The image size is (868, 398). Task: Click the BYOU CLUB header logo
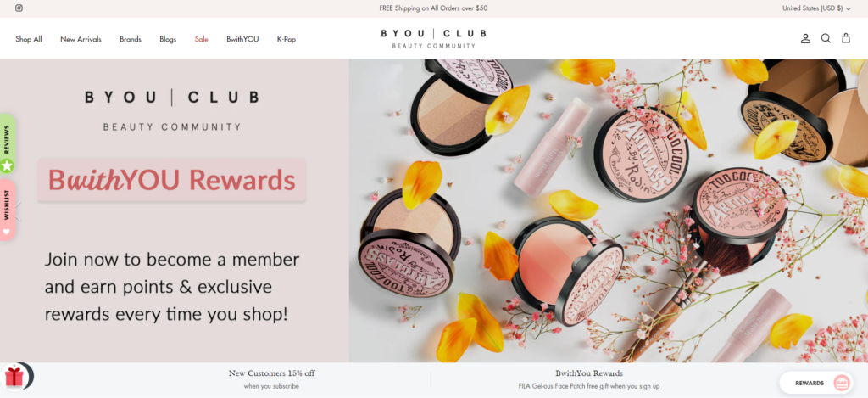tap(434, 38)
